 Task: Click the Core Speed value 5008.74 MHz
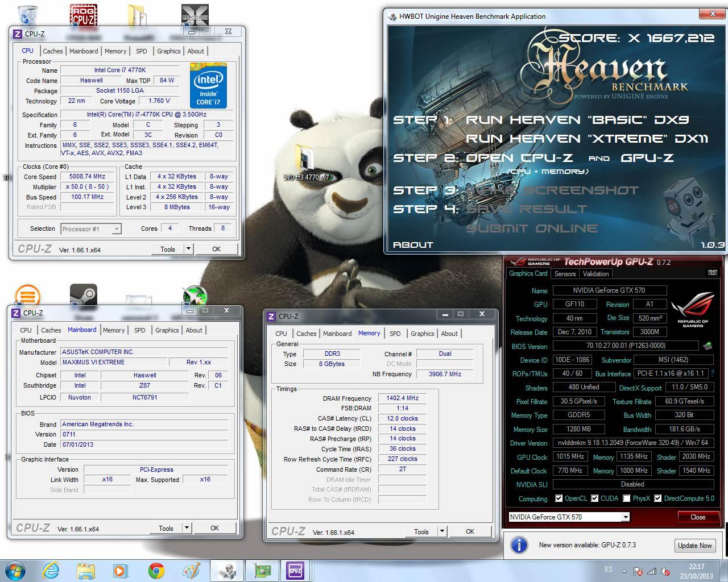click(88, 176)
